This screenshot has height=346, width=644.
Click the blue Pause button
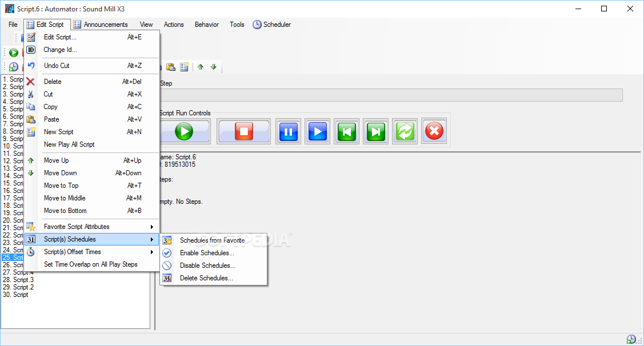click(x=289, y=131)
